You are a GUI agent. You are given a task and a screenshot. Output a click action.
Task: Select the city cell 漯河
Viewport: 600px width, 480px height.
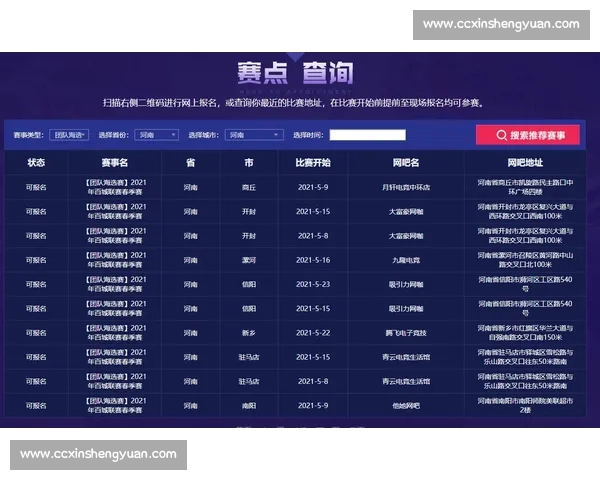[249, 260]
